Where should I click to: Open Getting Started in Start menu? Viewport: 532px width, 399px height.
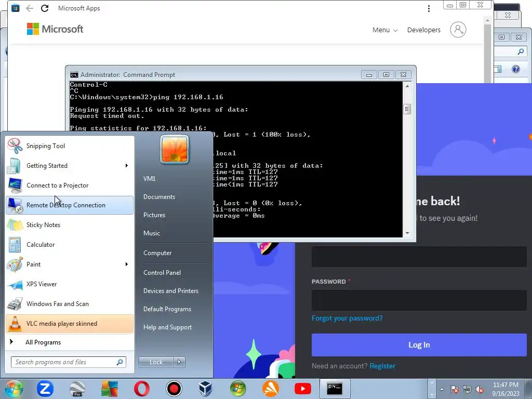70,166
